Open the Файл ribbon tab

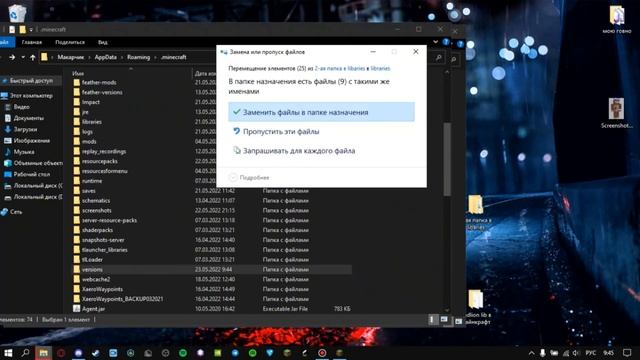pyautogui.click(x=5, y=42)
